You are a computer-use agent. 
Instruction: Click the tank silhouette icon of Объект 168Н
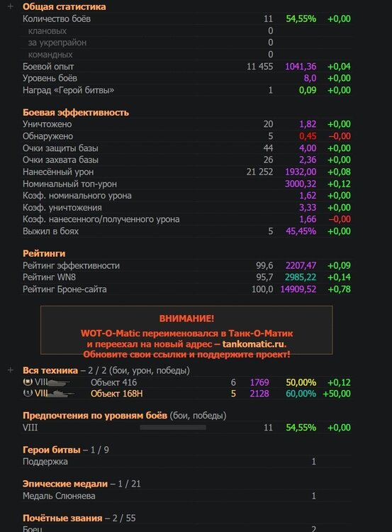(60, 394)
